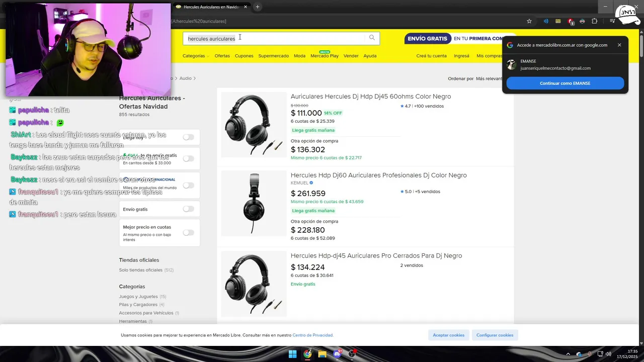This screenshot has width=644, height=362.
Task: Open the Vender menu item
Action: click(x=351, y=56)
